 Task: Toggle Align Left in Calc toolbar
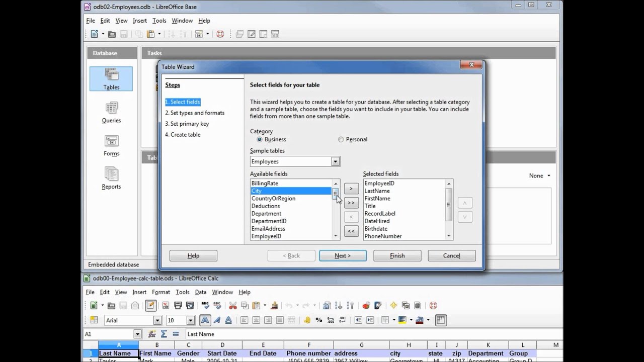click(x=244, y=320)
